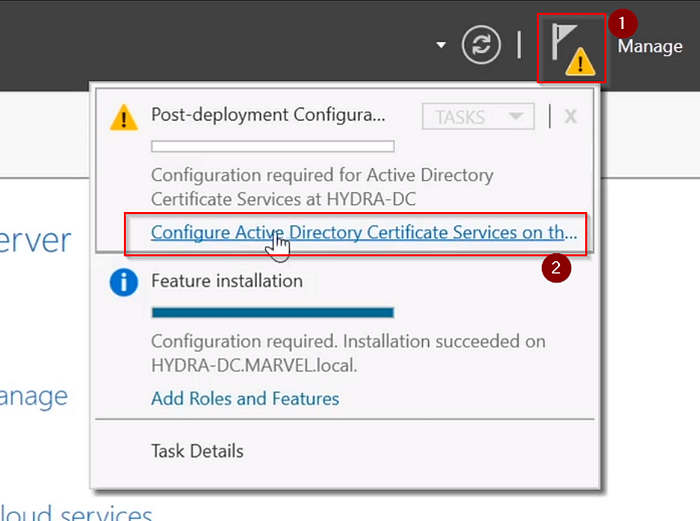Viewport: 700px width, 521px height.
Task: Select the Feature installation heading
Action: coord(226,281)
